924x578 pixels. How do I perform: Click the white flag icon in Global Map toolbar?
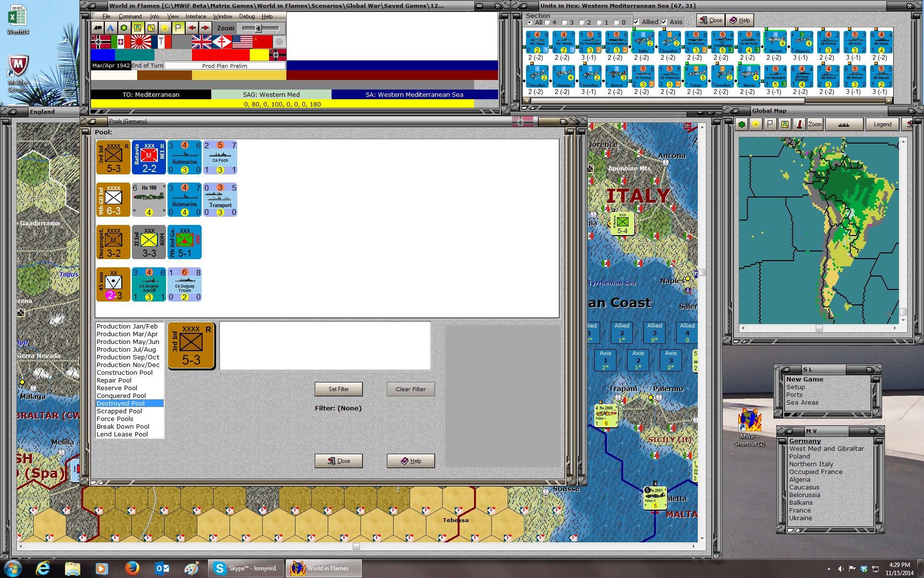coord(770,124)
